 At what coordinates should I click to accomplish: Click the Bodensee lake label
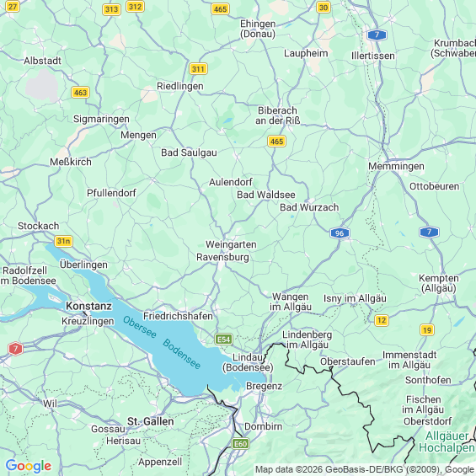point(181,354)
